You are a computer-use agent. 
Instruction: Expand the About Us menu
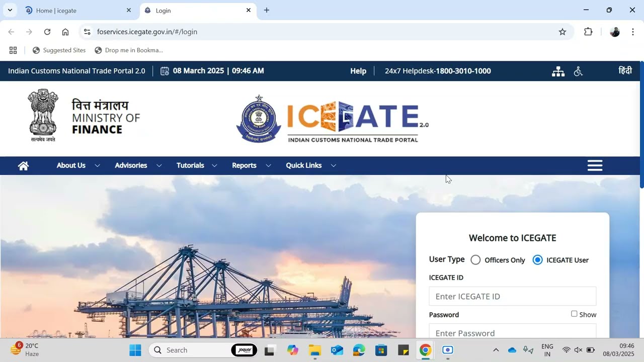(71, 165)
